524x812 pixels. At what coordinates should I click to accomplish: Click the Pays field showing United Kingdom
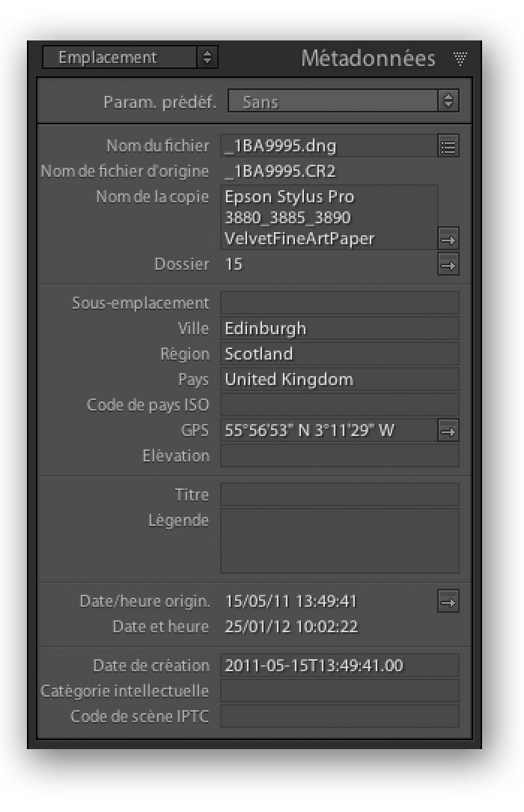340,379
